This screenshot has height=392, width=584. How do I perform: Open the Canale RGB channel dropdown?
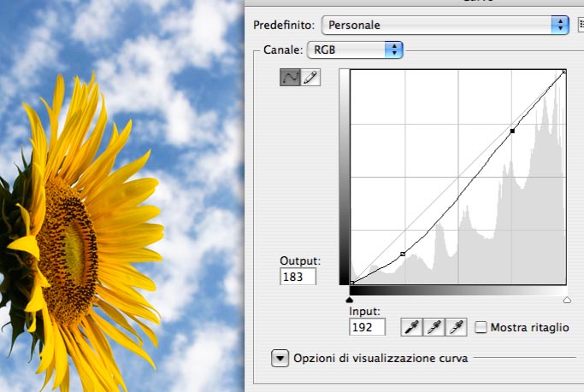[355, 50]
